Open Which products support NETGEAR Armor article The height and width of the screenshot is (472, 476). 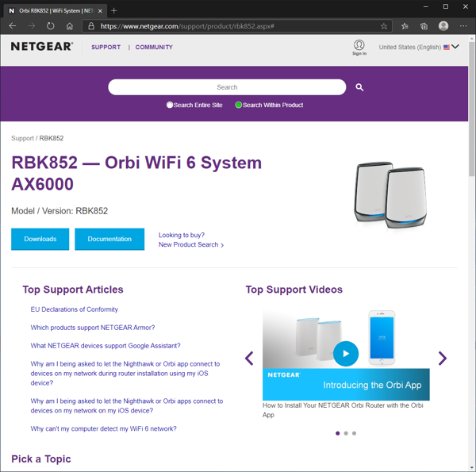[93, 328]
